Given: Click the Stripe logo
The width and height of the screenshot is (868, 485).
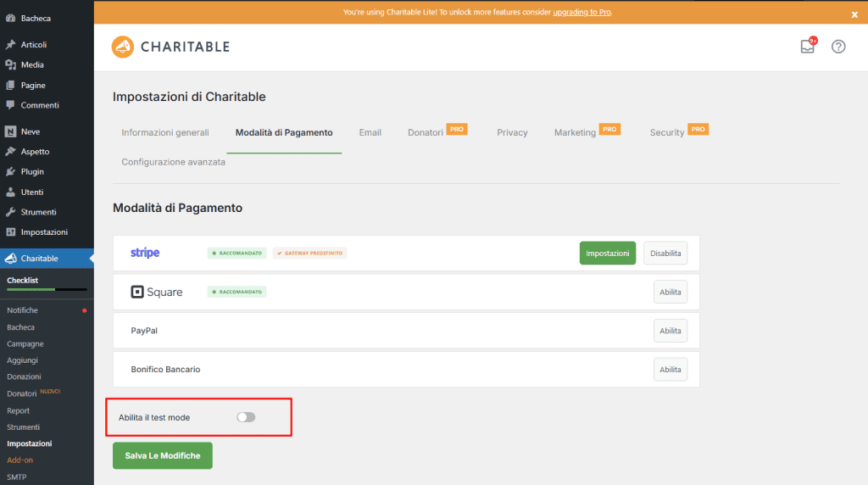Looking at the screenshot, I should tap(145, 253).
